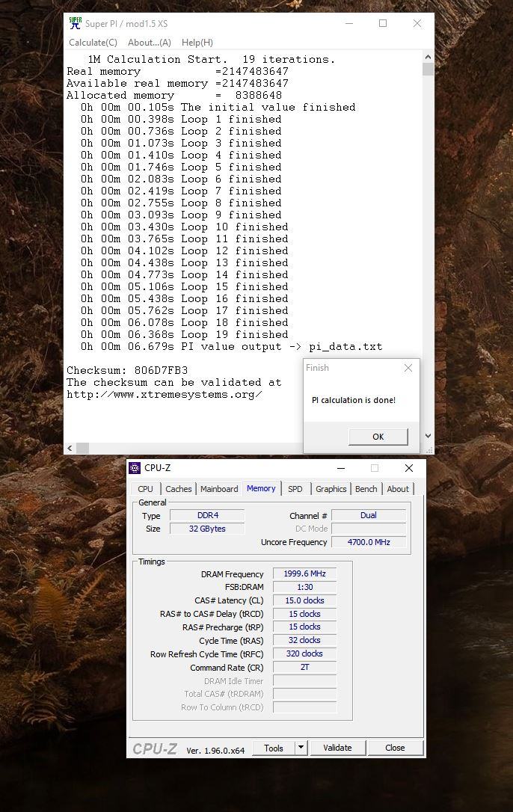This screenshot has height=812, width=513.
Task: Click the DDR4 memory type field
Action: [207, 515]
